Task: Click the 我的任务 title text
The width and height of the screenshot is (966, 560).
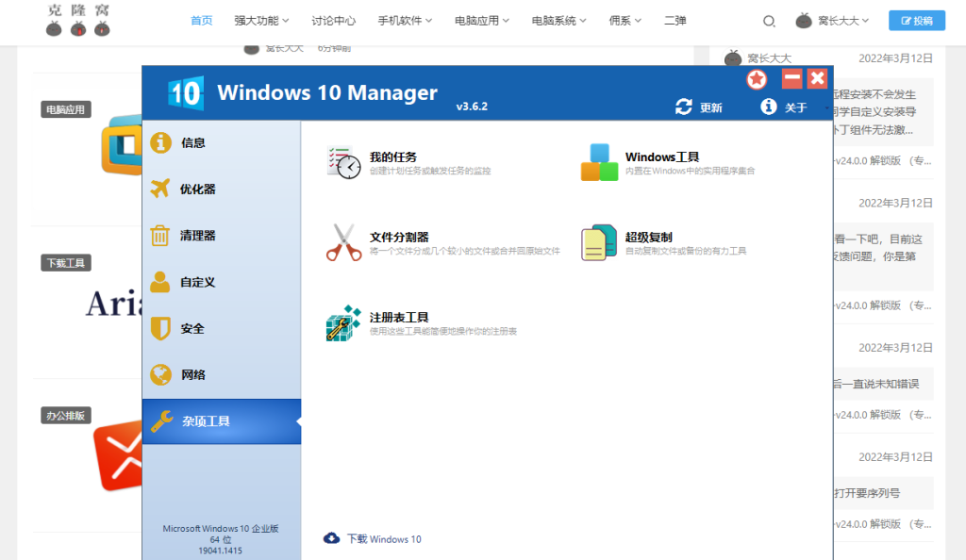Action: [x=393, y=156]
